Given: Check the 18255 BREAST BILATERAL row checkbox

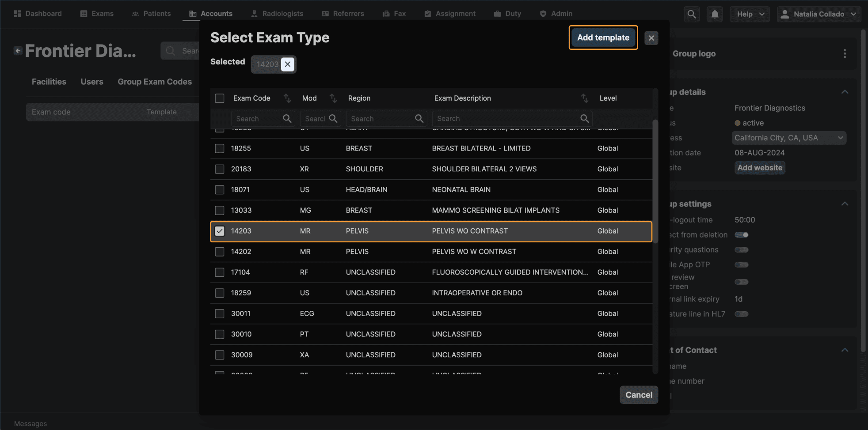Looking at the screenshot, I should pyautogui.click(x=220, y=148).
